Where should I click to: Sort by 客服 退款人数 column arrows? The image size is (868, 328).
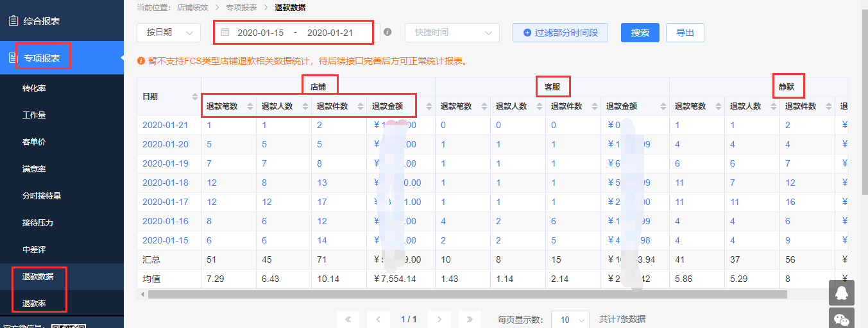point(540,106)
